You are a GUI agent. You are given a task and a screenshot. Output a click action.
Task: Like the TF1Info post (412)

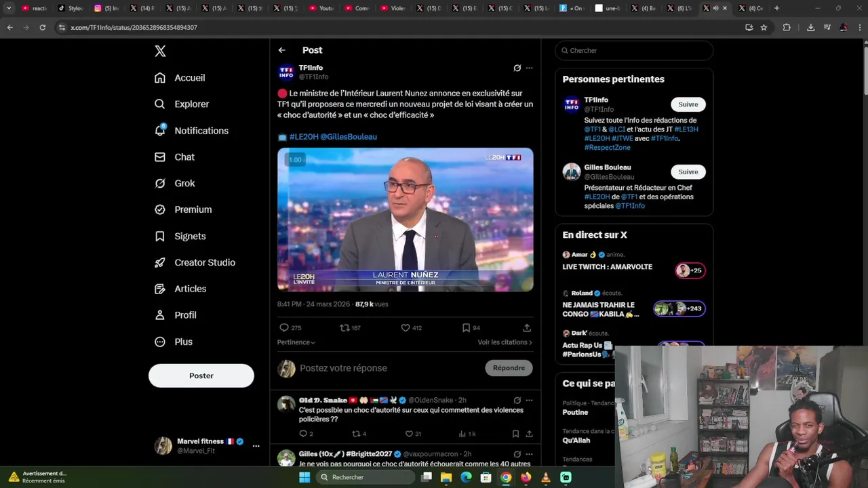click(411, 328)
